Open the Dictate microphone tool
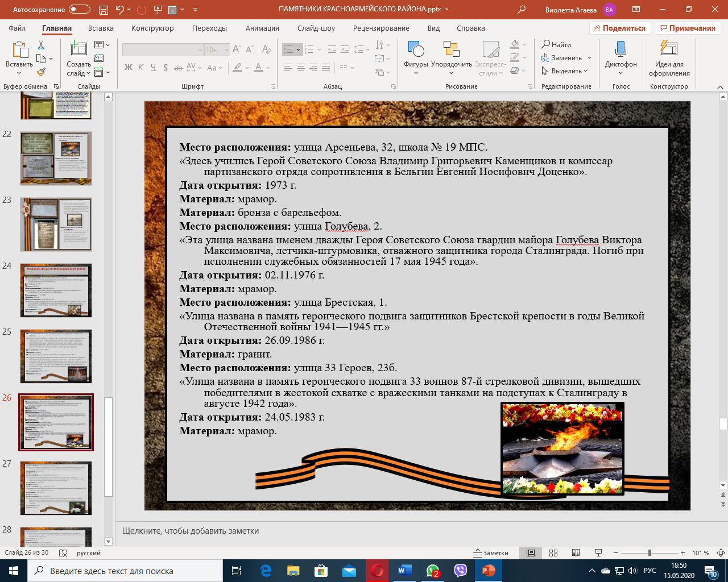Image resolution: width=728 pixels, height=582 pixels. (621, 50)
